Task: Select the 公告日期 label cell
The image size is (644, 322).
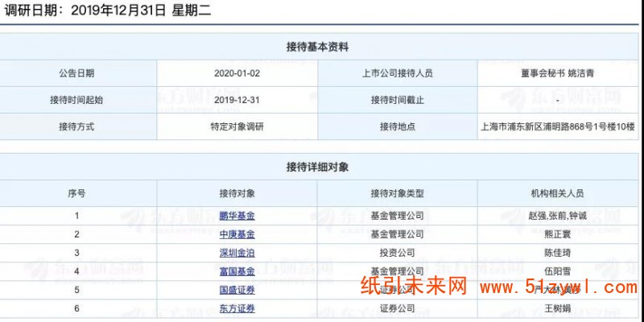Action: (x=76, y=73)
